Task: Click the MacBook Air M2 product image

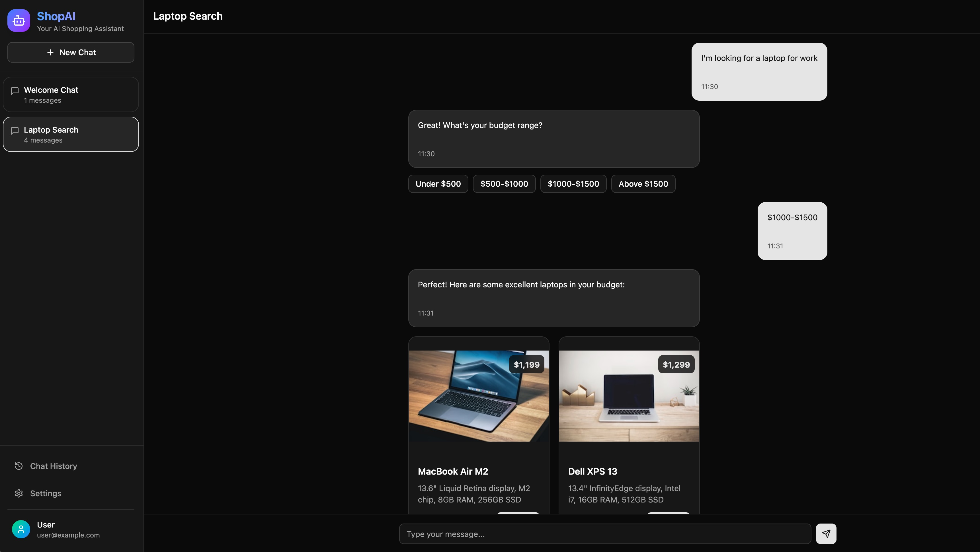Action: [x=479, y=396]
